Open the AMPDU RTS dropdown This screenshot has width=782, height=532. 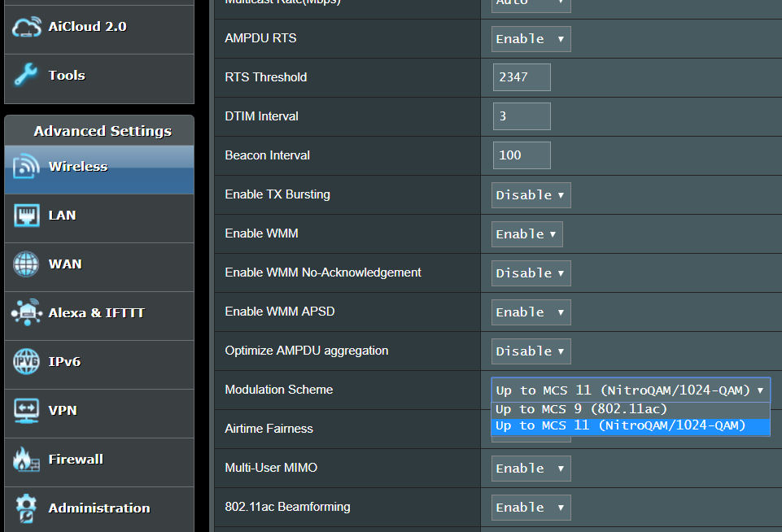click(531, 39)
